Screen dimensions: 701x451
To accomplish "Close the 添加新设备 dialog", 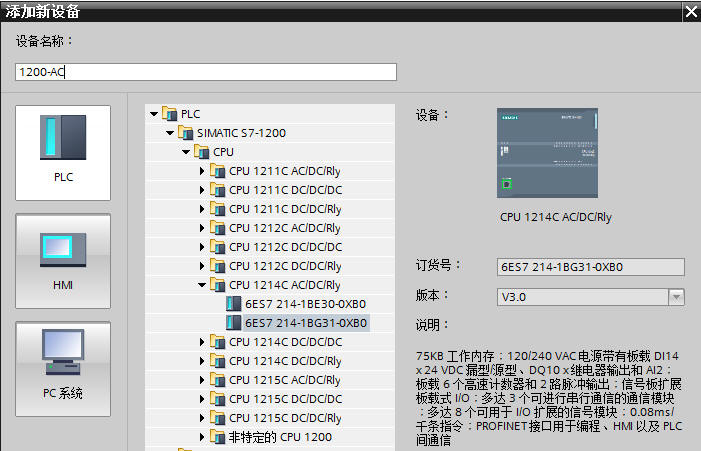I will pyautogui.click(x=691, y=11).
